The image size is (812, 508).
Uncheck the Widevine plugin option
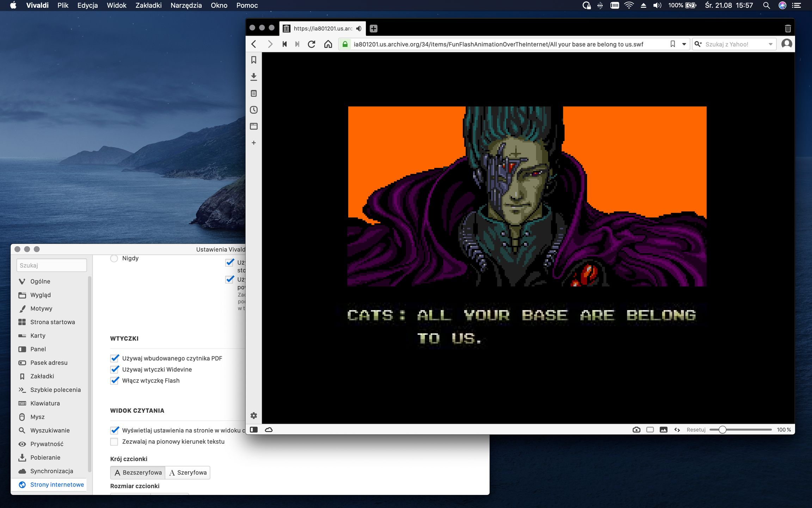pos(115,369)
